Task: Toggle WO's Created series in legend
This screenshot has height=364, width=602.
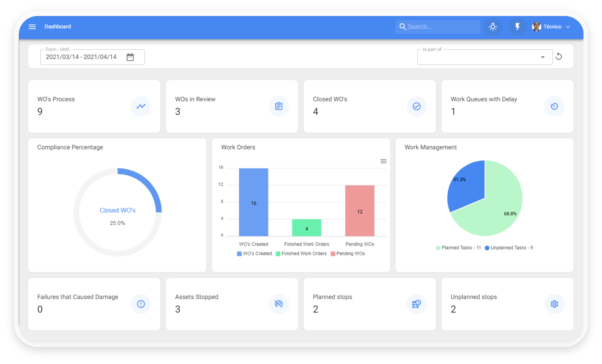Action: (x=254, y=253)
